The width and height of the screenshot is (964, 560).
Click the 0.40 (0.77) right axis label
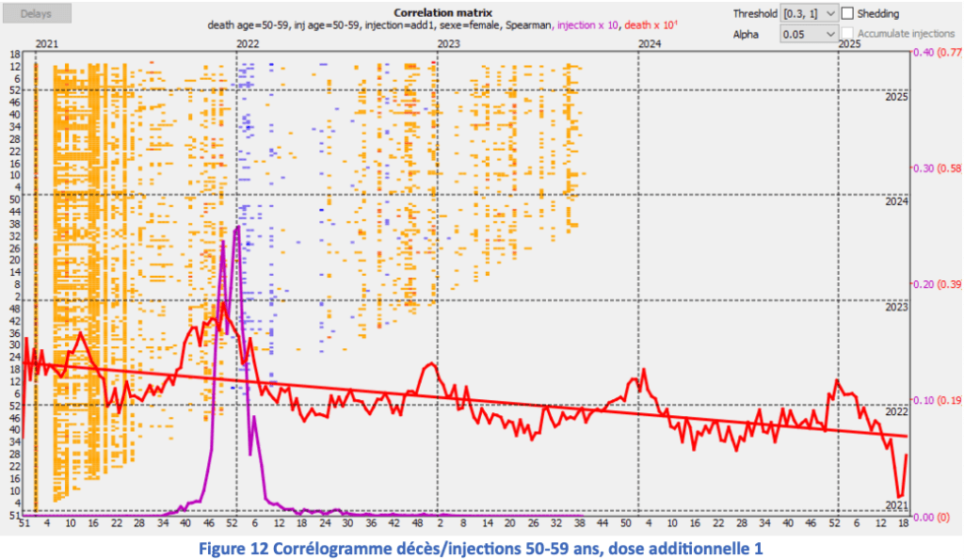(x=936, y=52)
